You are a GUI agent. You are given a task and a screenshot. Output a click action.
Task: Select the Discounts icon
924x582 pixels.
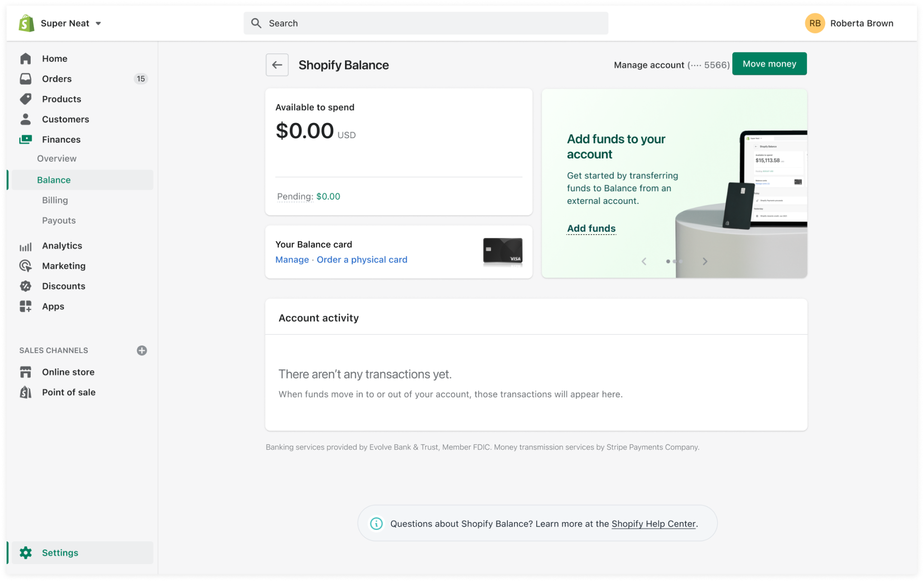click(26, 286)
